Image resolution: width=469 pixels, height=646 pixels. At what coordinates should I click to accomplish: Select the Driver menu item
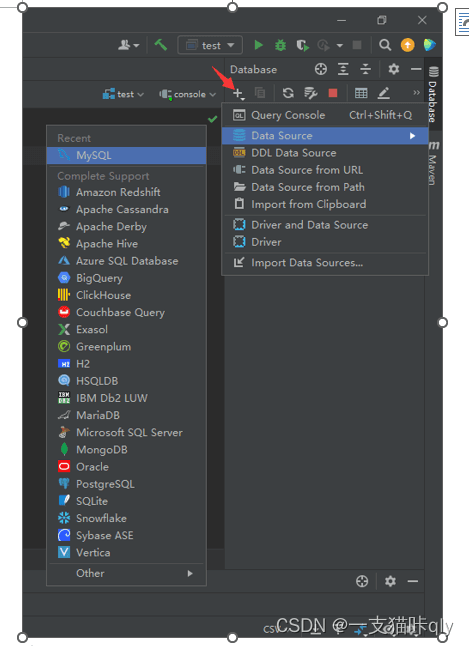[x=325, y=242]
